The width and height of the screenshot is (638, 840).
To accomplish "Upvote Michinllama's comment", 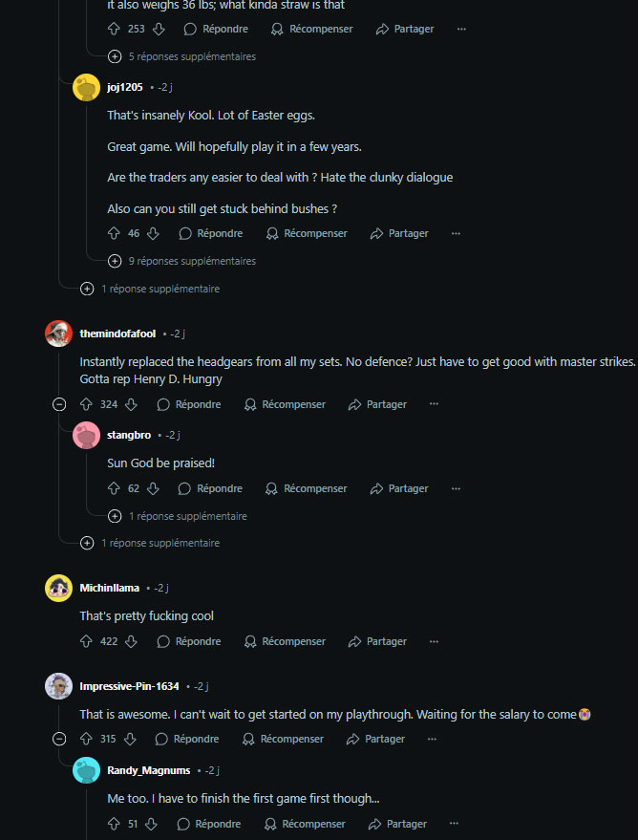I will pyautogui.click(x=86, y=641).
